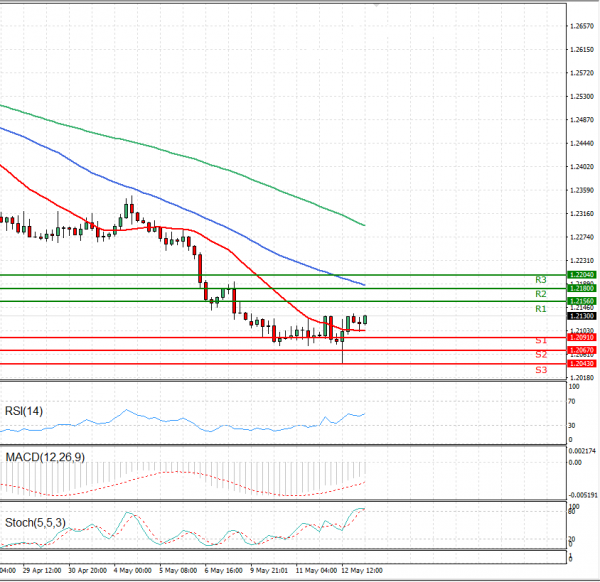Click MACD scale value 0.002174
Screen dimensions: 600x582
(582, 451)
